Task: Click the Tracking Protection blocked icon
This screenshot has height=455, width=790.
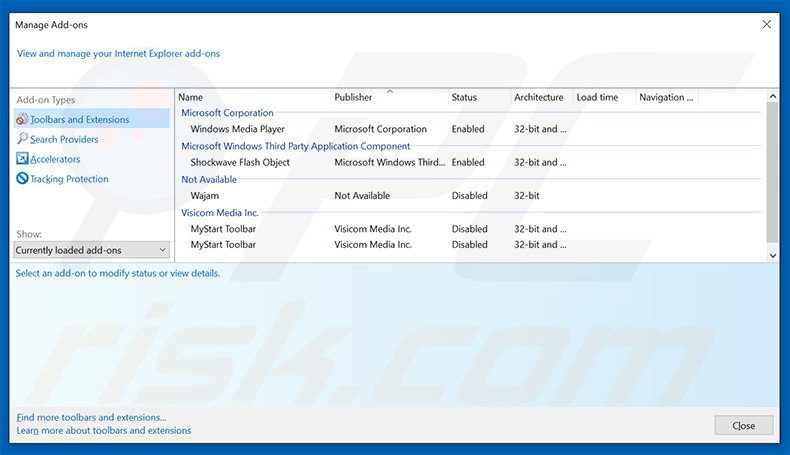Action: (22, 178)
